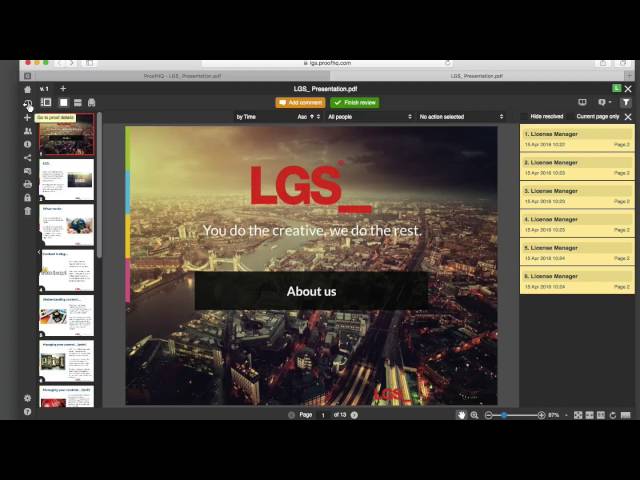This screenshot has height=480, width=640.
Task: Click green user badge icon
Action: 616,88
